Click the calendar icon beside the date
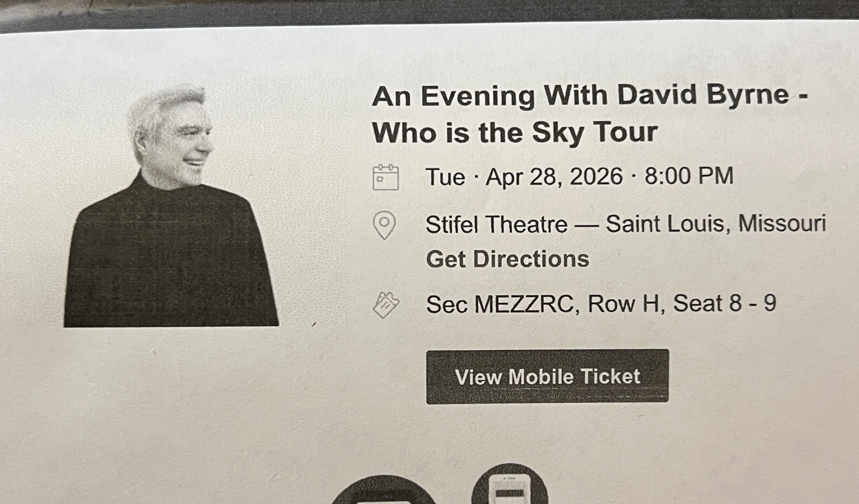 (385, 177)
